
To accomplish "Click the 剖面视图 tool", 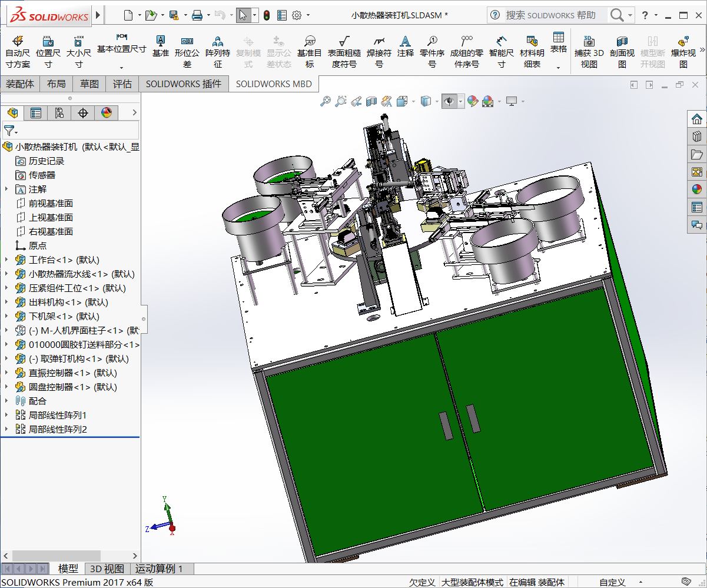I will 622,51.
